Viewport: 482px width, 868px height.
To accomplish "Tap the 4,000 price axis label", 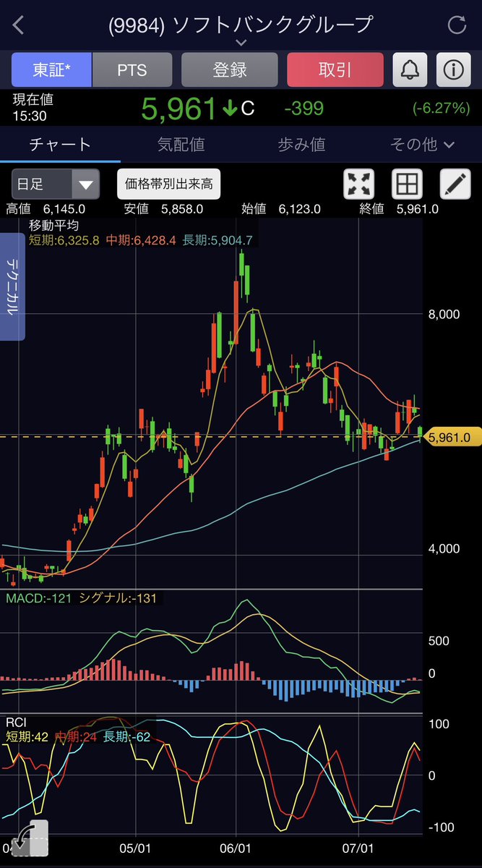I will coord(444,549).
